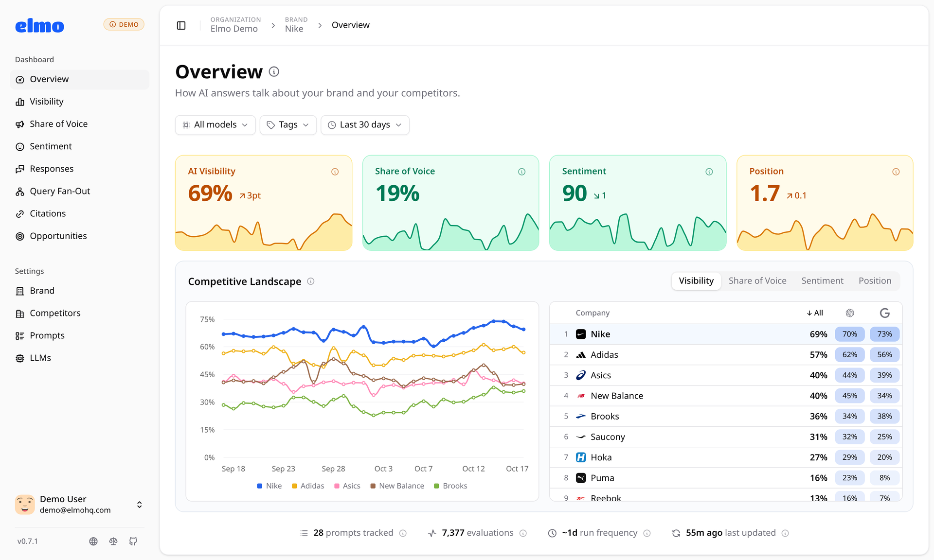The image size is (934, 560).
Task: Toggle Adidas series in chart legend
Action: click(x=308, y=486)
